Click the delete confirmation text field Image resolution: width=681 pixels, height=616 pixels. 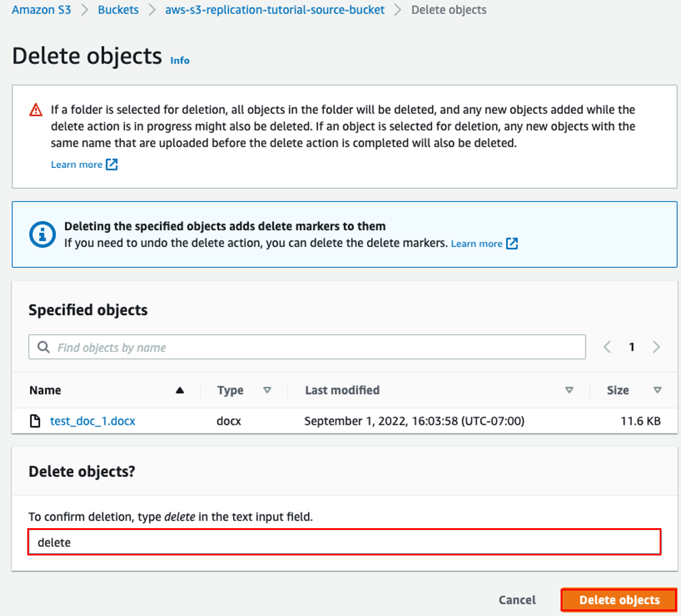pos(345,542)
